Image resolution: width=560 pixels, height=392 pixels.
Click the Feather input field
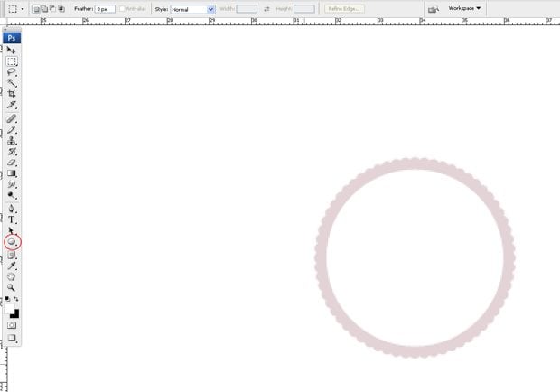[105, 8]
